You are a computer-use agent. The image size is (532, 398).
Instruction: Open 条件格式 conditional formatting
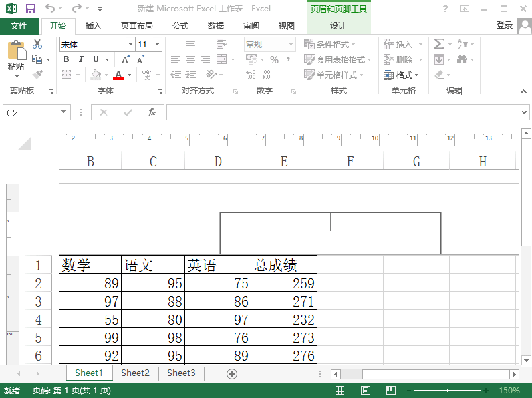tap(329, 45)
